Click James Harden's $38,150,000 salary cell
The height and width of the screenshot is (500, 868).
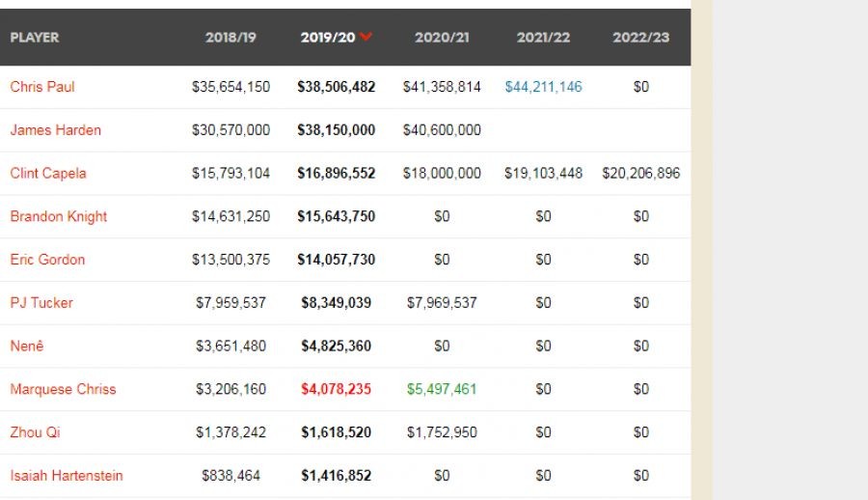pyautogui.click(x=336, y=130)
